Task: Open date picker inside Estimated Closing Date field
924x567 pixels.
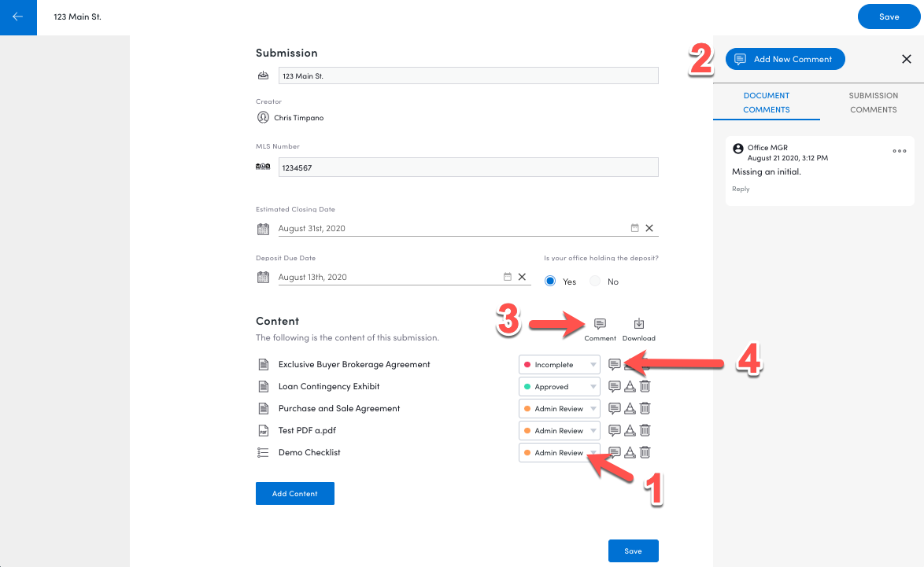Action: pos(634,228)
